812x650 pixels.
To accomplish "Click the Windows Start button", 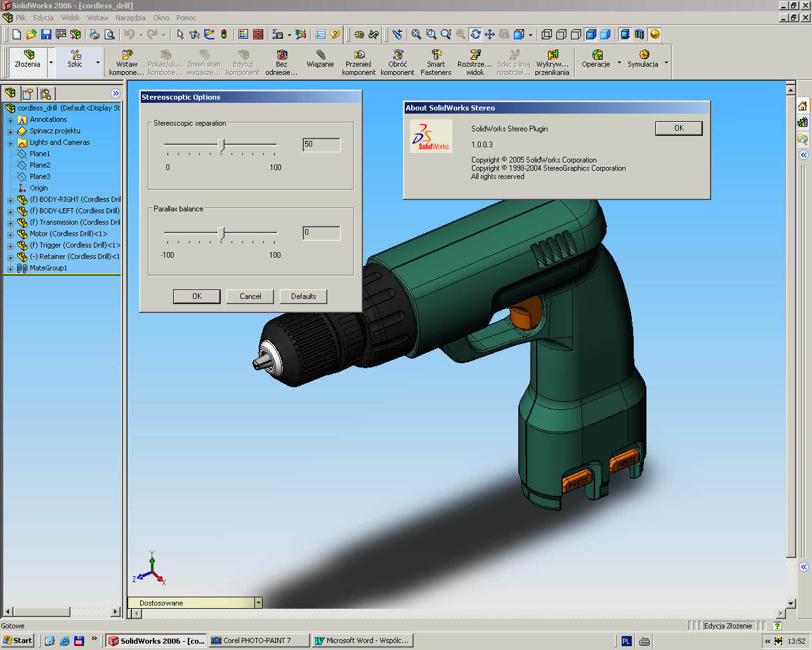I will coord(18,640).
